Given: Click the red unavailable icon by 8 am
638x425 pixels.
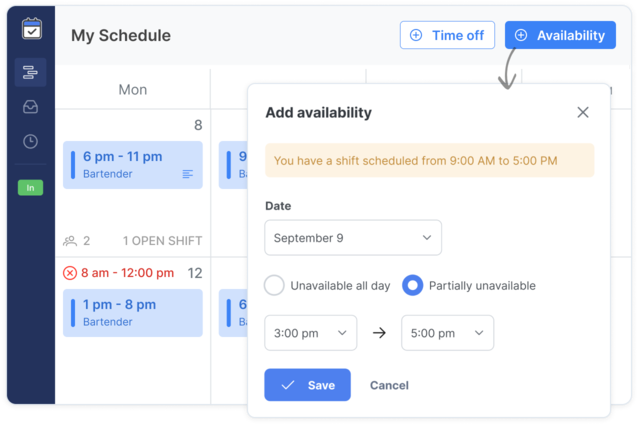Looking at the screenshot, I should pyautogui.click(x=70, y=273).
